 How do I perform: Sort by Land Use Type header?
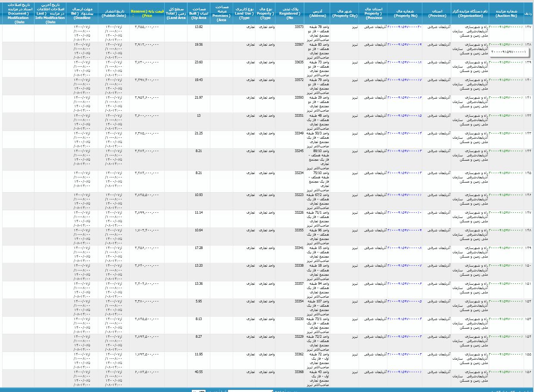[244, 12]
